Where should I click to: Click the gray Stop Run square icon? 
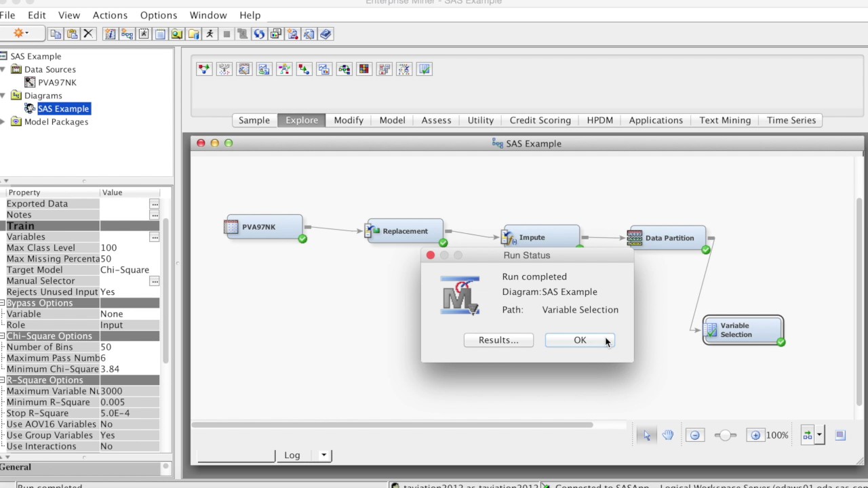point(226,34)
